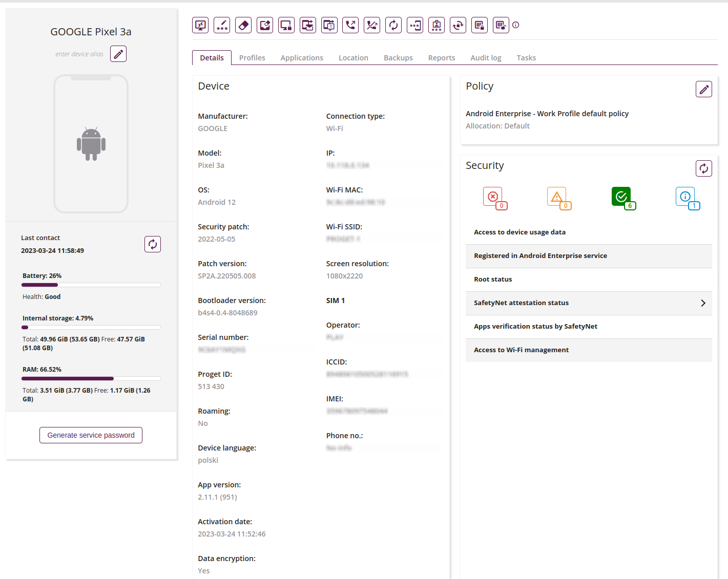Click the small info circle after toolbar

click(516, 25)
